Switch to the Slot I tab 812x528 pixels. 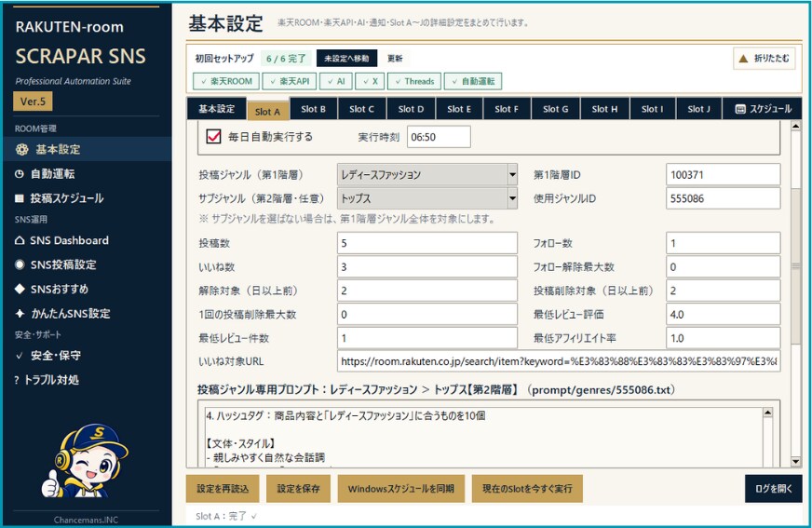click(652, 109)
